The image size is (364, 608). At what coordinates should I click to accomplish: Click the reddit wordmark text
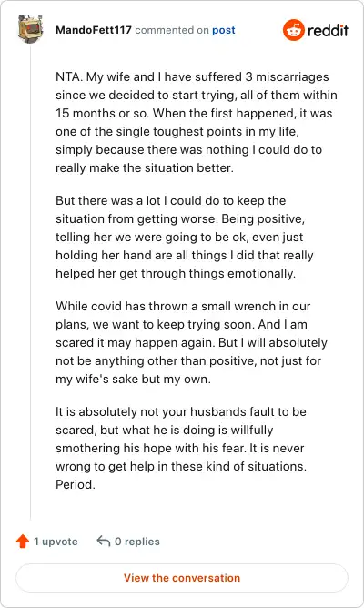[x=328, y=30]
